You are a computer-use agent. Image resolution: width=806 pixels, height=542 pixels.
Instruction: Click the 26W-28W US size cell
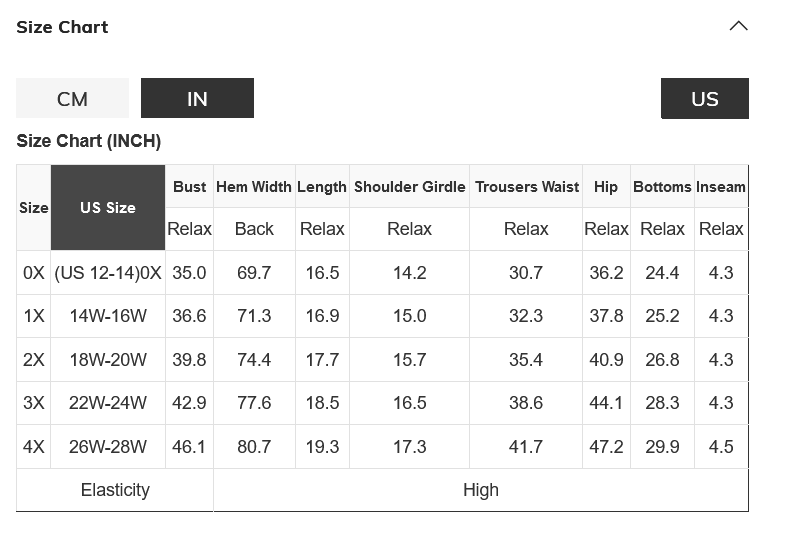coord(108,447)
